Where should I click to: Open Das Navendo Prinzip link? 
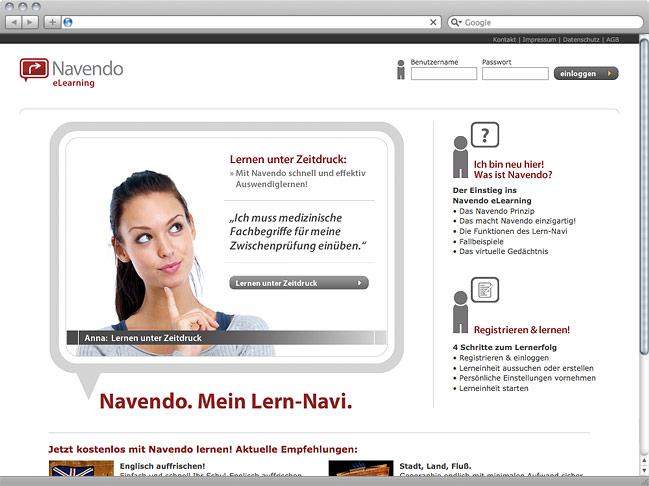click(497, 211)
